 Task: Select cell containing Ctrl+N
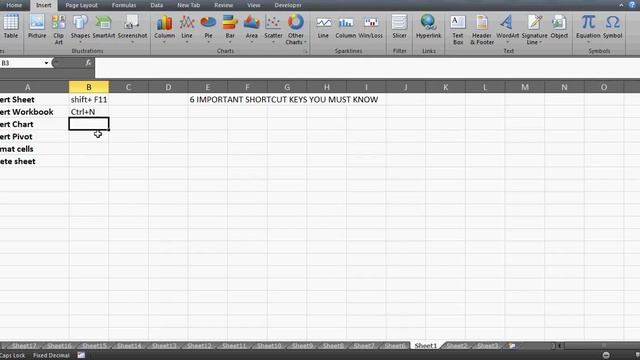[89, 111]
